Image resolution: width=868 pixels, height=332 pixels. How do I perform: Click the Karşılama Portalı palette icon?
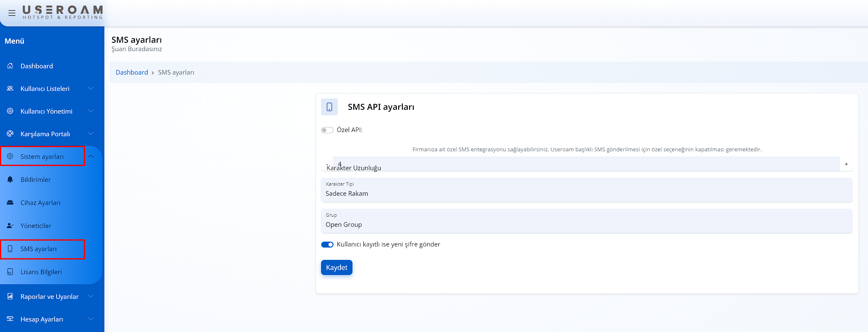coord(10,134)
